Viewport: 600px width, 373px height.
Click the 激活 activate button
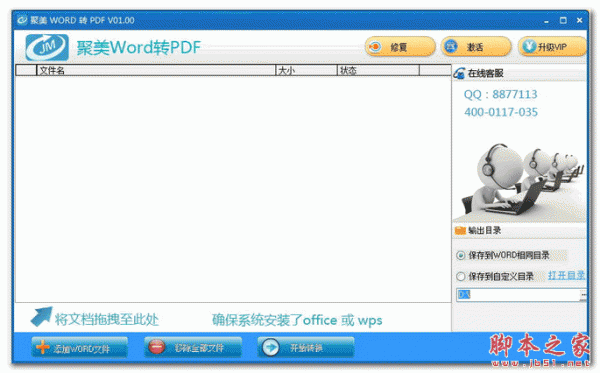point(476,47)
